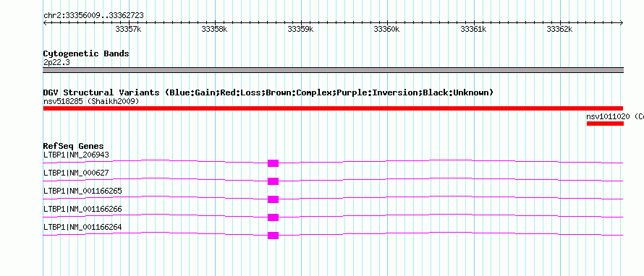Click the magenta exon of NM_001166264

tap(273, 236)
